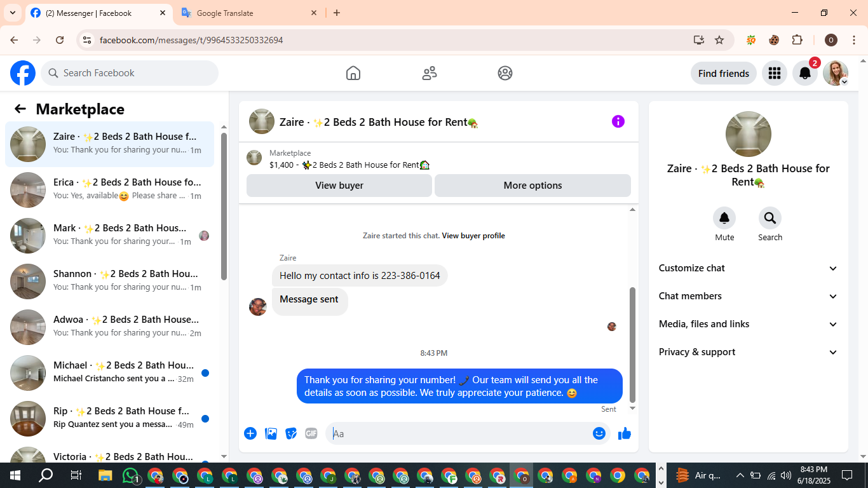Viewport: 868px width, 488px height.
Task: Open the account profile picture menu
Action: (835, 73)
